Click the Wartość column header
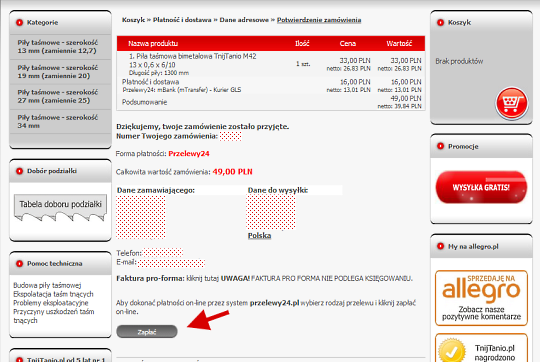The height and width of the screenshot is (362, 540). (399, 43)
